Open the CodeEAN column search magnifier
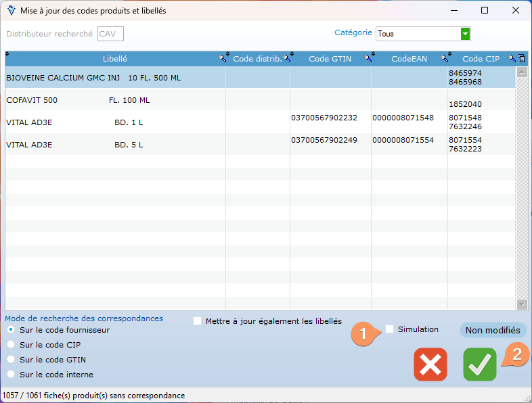532x403 pixels. point(445,59)
